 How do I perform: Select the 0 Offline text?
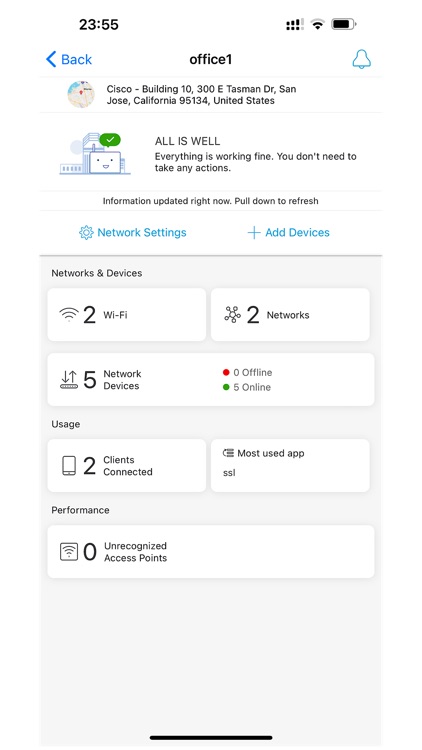point(253,372)
